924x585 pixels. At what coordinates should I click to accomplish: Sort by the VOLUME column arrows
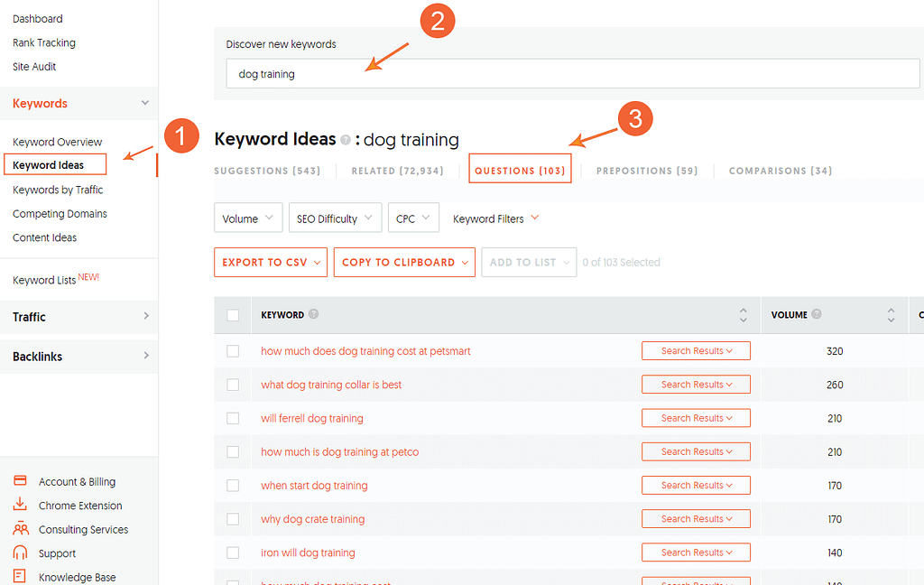pos(891,315)
